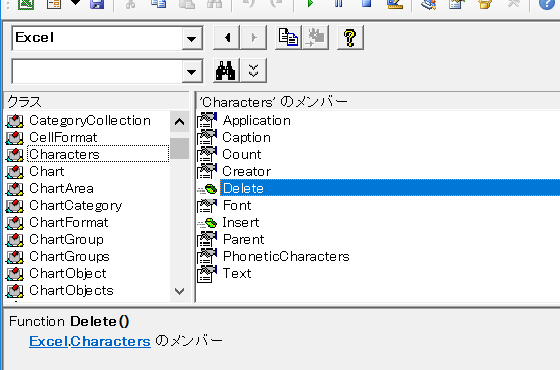Click the property icon beside PhoneticCharacters
Image resolution: width=560 pixels, height=370 pixels.
(x=207, y=256)
